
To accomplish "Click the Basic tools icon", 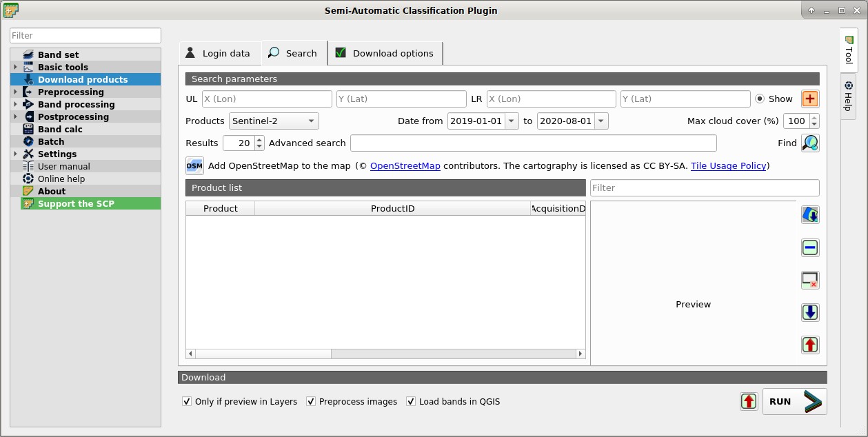I will point(28,67).
